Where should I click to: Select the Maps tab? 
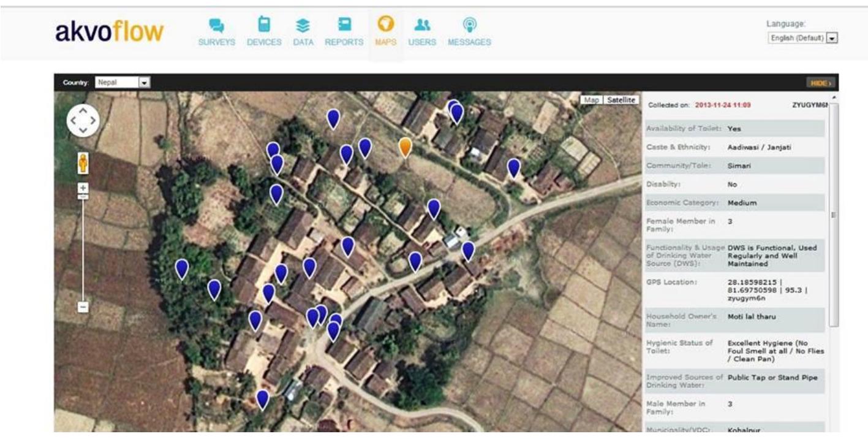pyautogui.click(x=386, y=32)
